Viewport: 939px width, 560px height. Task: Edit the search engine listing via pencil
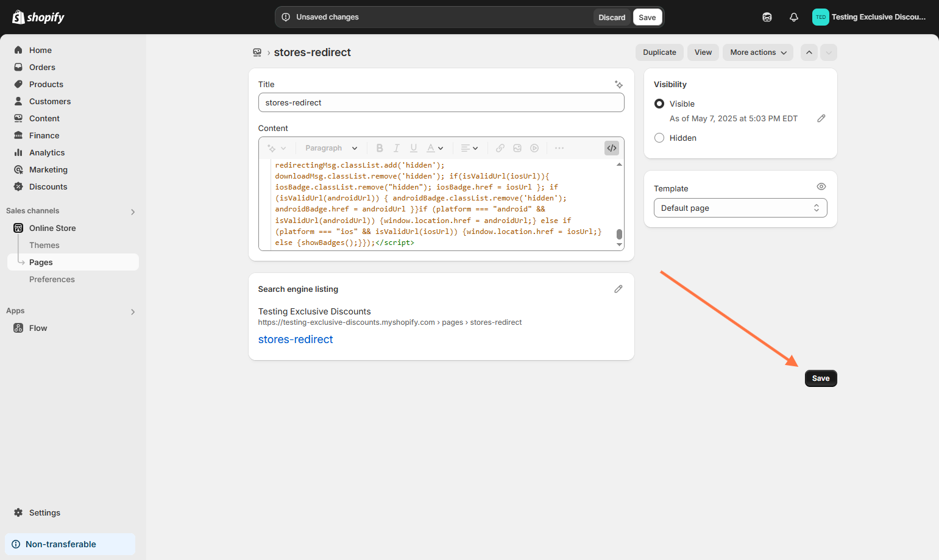click(x=618, y=289)
